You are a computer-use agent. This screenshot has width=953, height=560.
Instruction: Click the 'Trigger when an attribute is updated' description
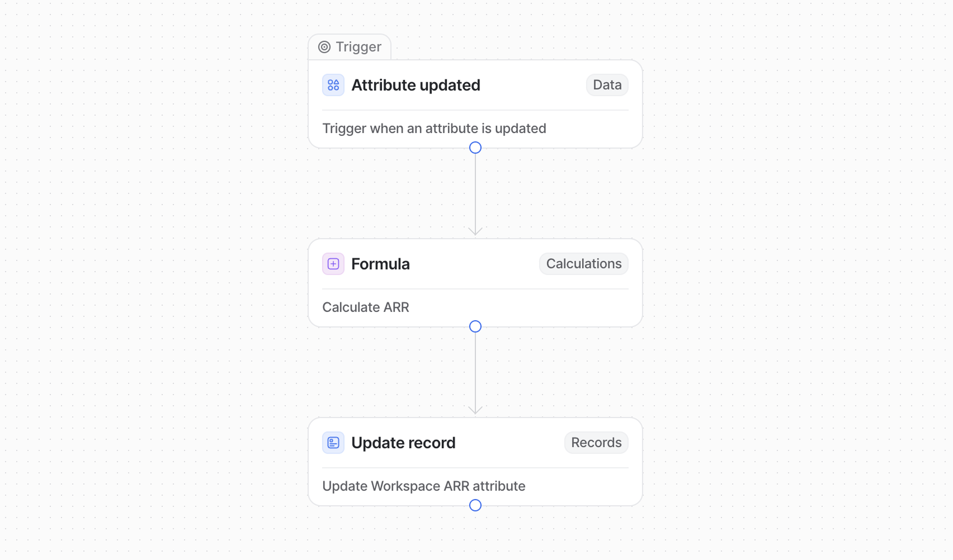(x=434, y=128)
